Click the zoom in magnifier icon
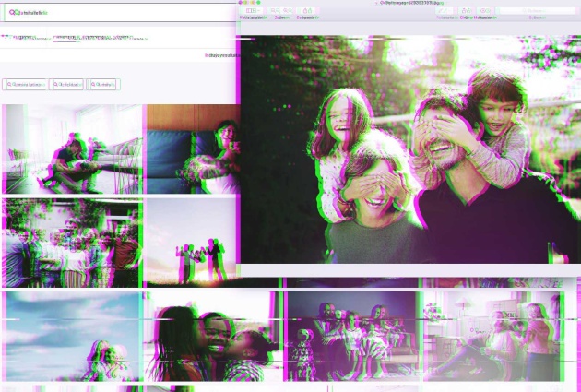 point(285,11)
